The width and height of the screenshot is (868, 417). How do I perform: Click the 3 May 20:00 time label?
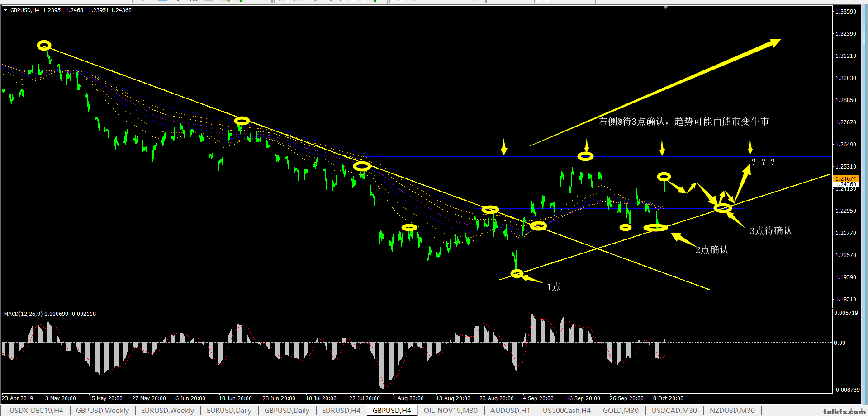point(61,398)
